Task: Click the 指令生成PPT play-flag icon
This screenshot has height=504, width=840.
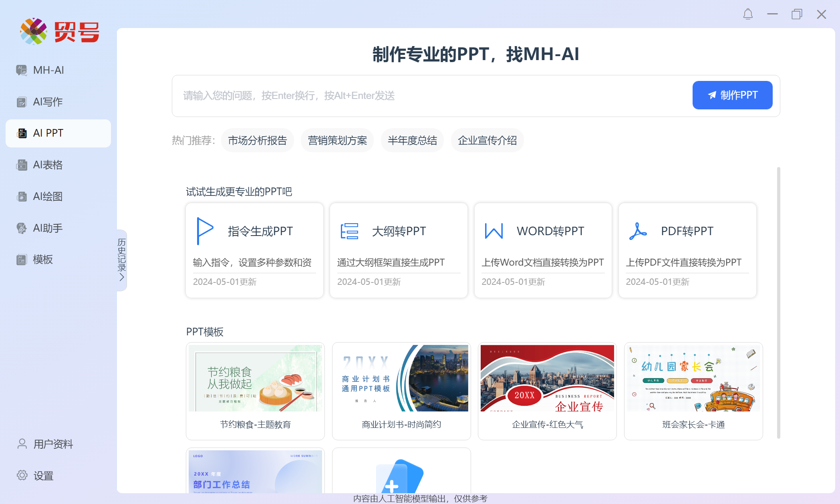Action: click(x=205, y=231)
